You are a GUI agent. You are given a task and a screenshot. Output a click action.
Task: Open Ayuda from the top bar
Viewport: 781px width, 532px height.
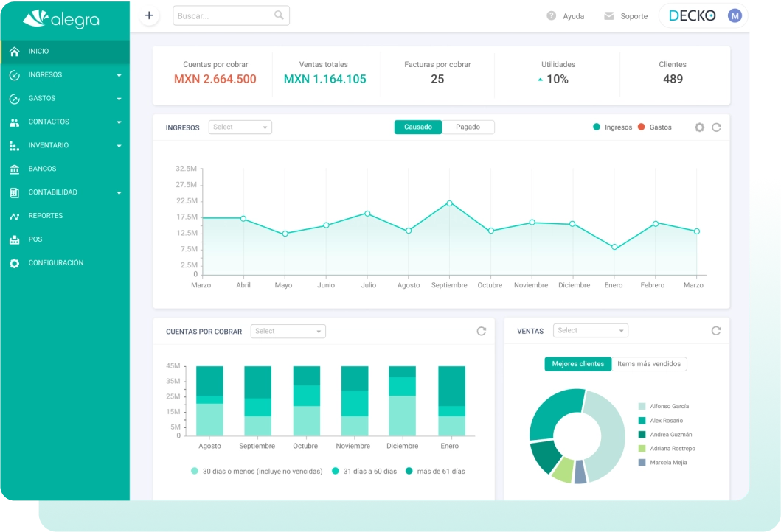tap(565, 15)
